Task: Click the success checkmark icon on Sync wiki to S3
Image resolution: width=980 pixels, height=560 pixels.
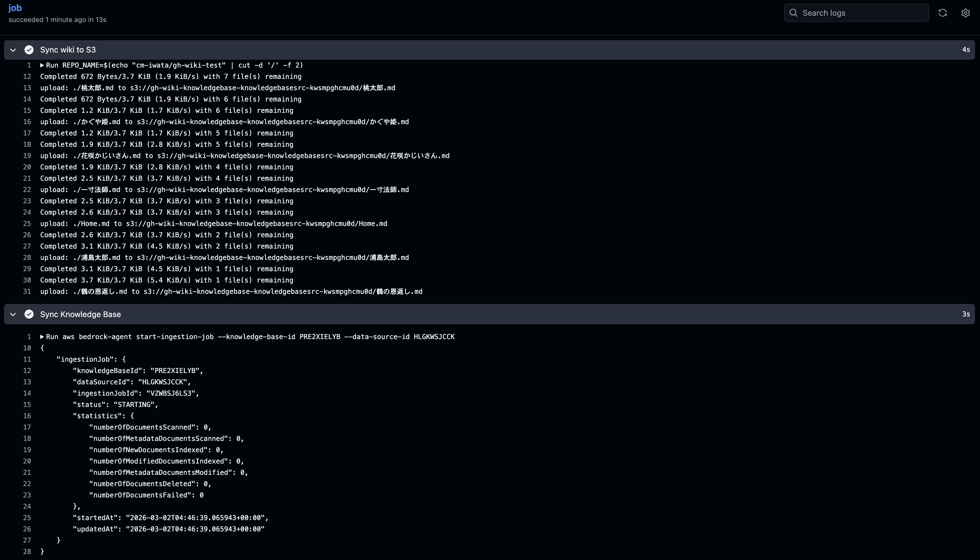Action: coord(29,50)
